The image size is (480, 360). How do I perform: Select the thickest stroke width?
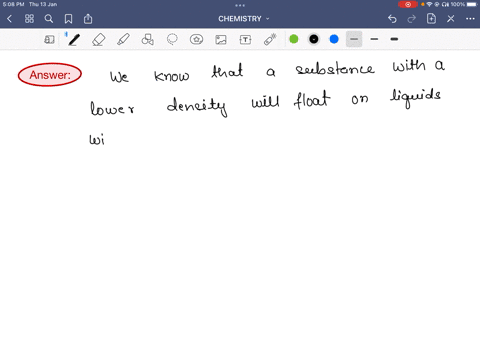[x=394, y=39]
